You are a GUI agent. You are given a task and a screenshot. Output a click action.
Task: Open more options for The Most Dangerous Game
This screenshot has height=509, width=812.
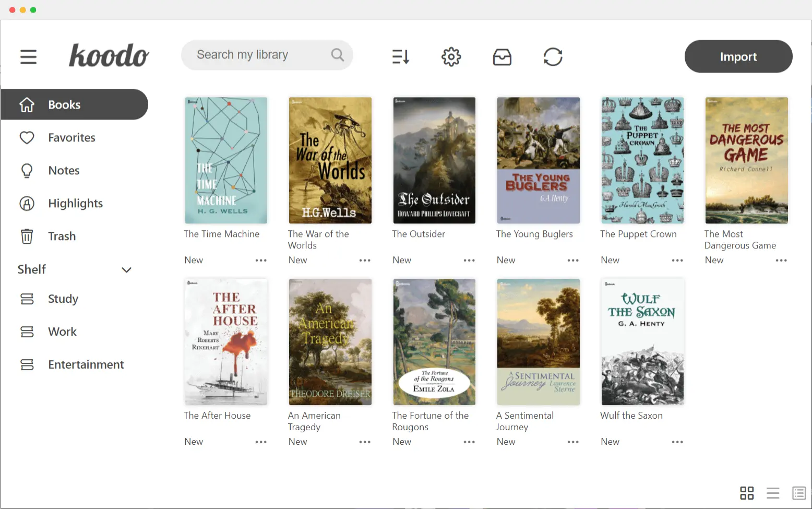[781, 260]
